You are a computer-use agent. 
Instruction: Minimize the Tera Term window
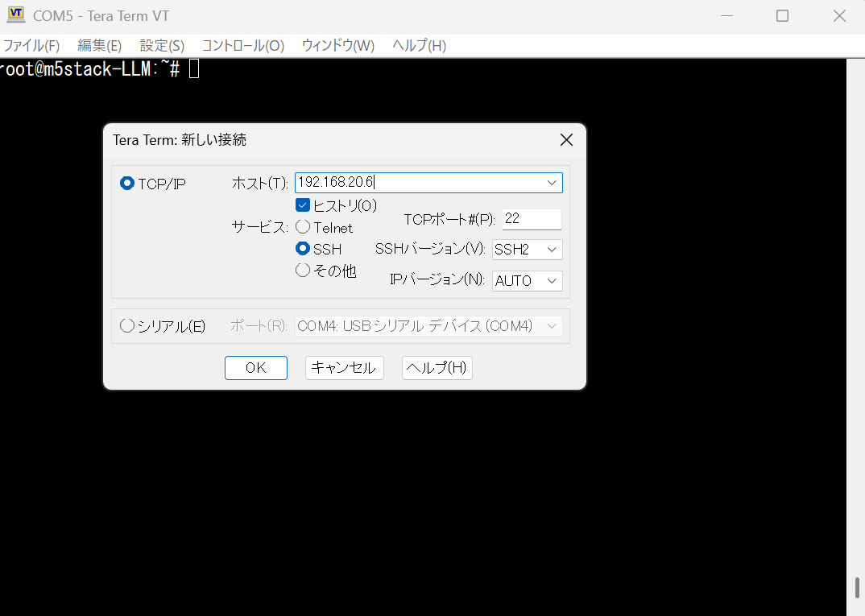pyautogui.click(x=727, y=16)
